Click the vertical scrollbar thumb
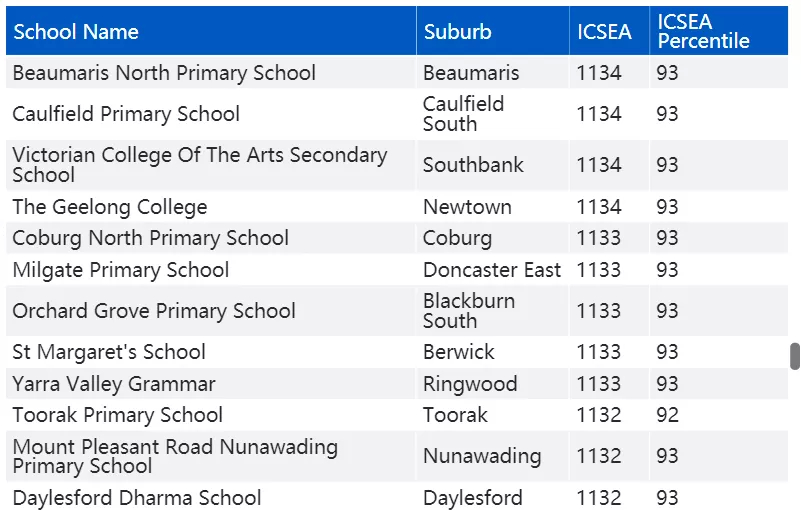 pos(794,356)
